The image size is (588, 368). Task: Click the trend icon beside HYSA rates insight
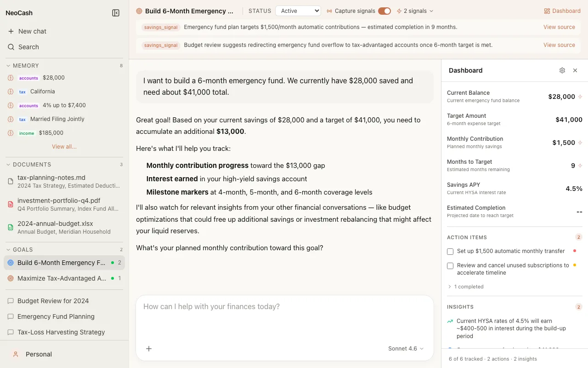pyautogui.click(x=450, y=322)
